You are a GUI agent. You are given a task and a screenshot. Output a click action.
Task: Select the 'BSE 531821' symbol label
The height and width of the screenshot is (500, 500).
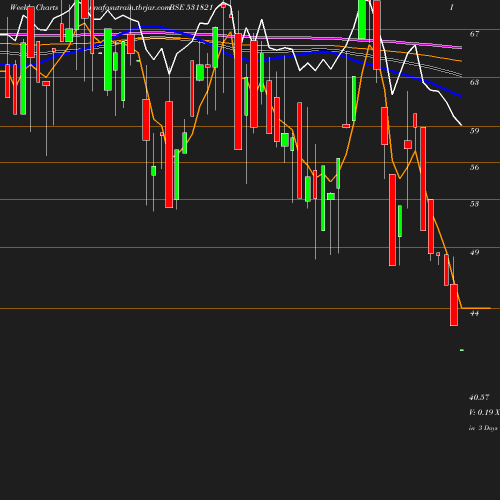point(191,7)
